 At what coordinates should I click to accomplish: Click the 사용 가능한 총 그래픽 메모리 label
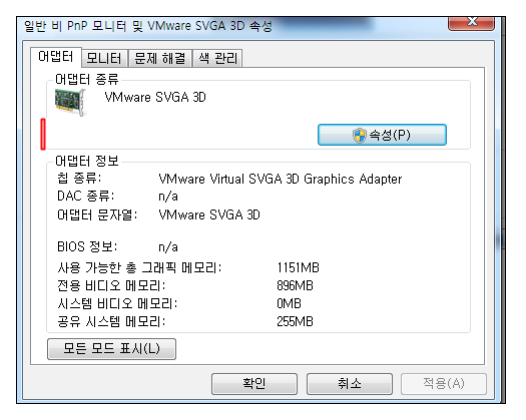tap(139, 268)
